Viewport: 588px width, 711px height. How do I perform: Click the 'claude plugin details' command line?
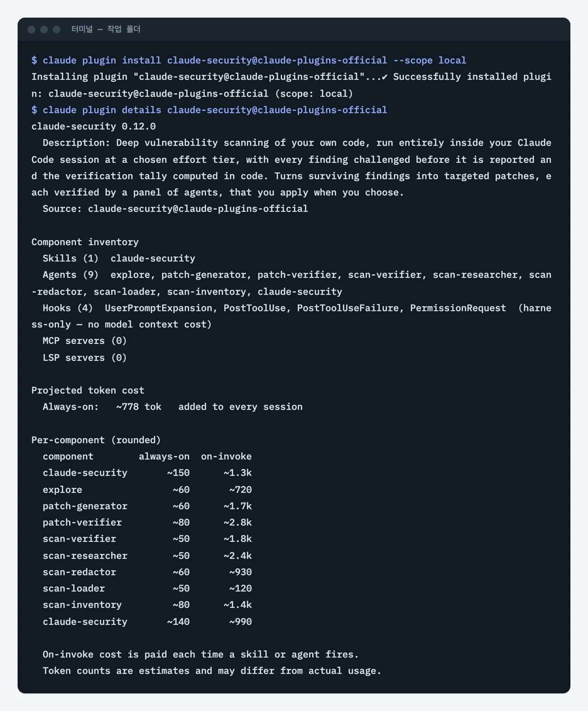(x=209, y=110)
